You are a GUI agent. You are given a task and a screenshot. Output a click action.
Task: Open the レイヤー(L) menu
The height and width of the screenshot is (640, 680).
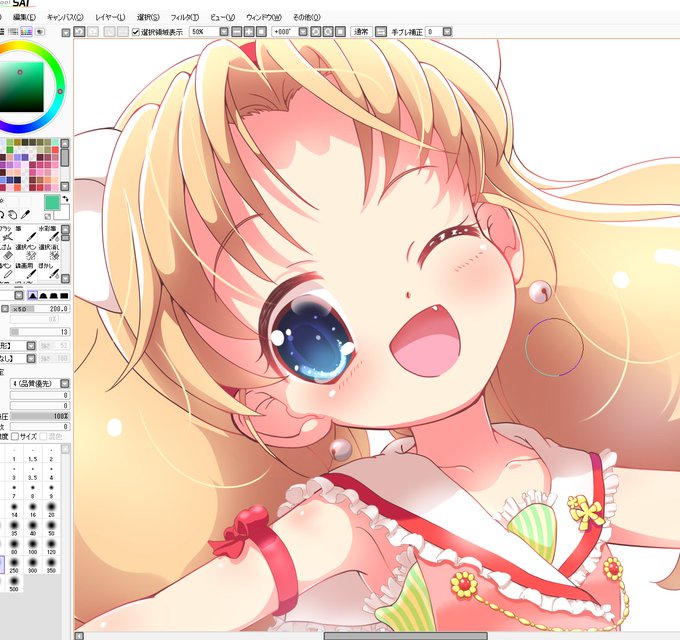[110, 17]
